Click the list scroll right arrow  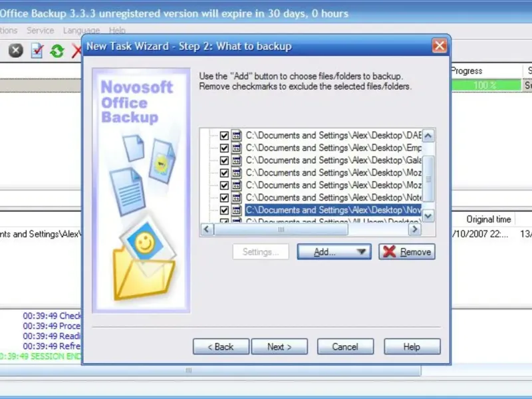click(414, 229)
